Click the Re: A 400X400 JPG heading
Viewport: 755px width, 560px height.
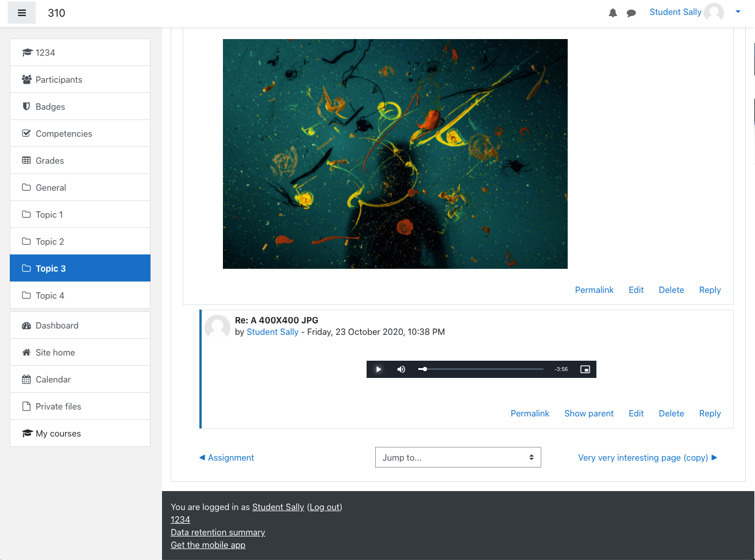[276, 320]
